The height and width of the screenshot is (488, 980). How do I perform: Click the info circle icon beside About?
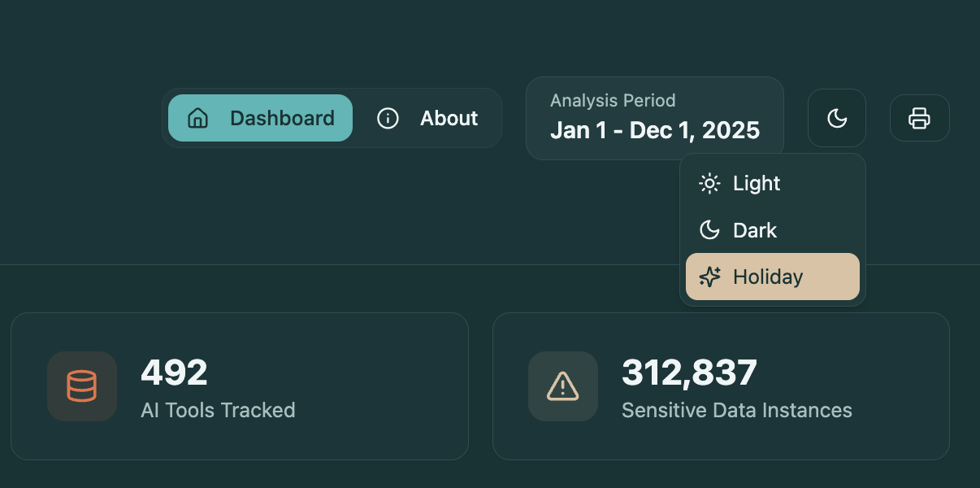click(388, 118)
